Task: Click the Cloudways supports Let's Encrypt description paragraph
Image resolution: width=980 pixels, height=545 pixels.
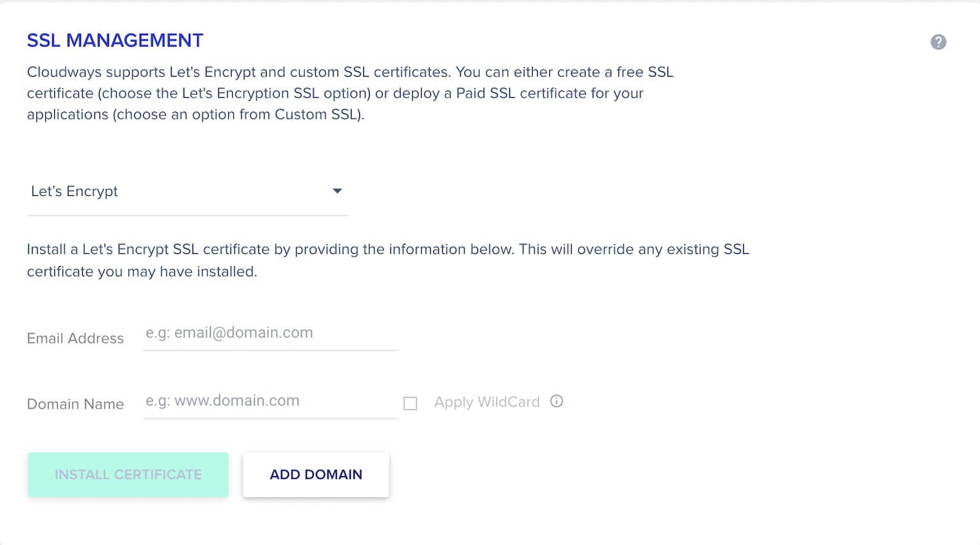Action: coord(350,93)
